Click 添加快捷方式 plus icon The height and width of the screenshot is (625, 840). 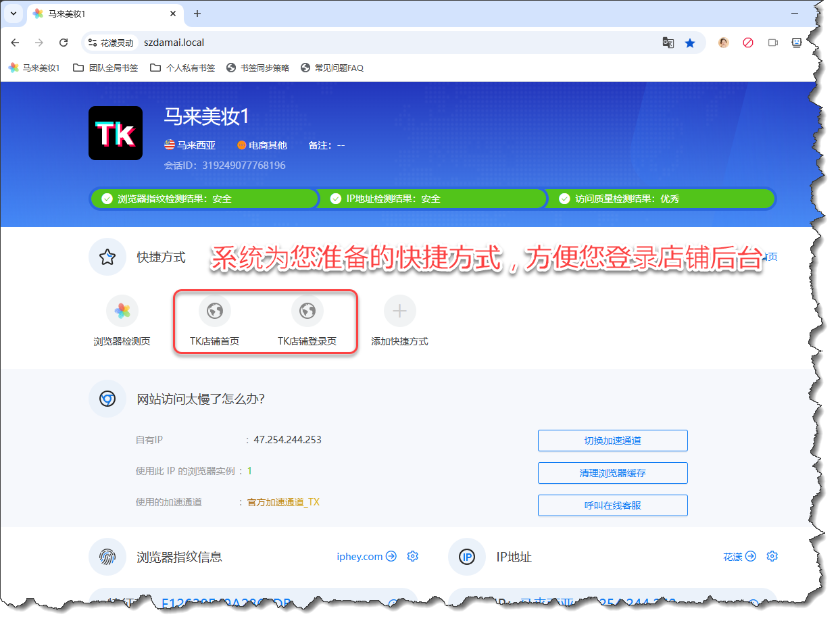tap(400, 311)
